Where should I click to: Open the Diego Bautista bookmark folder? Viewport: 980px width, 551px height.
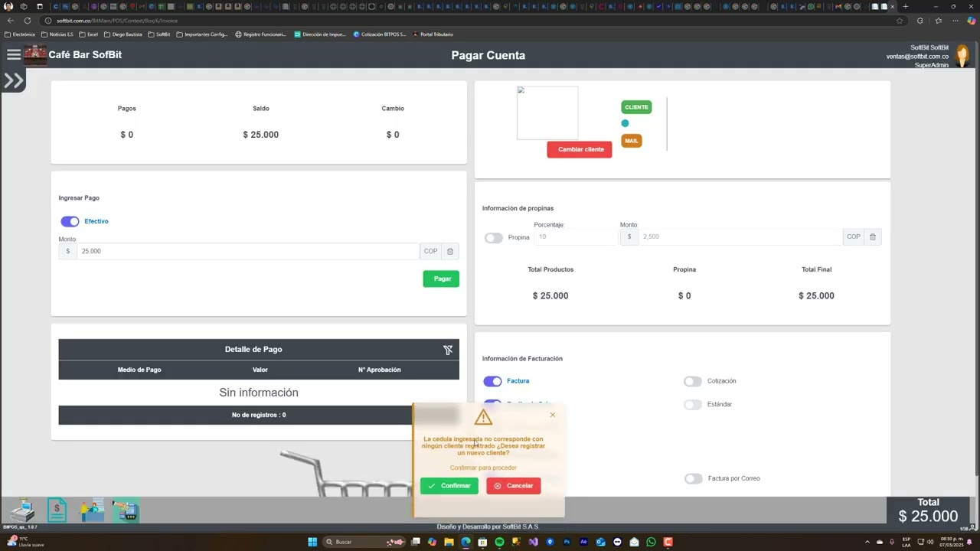(123, 34)
